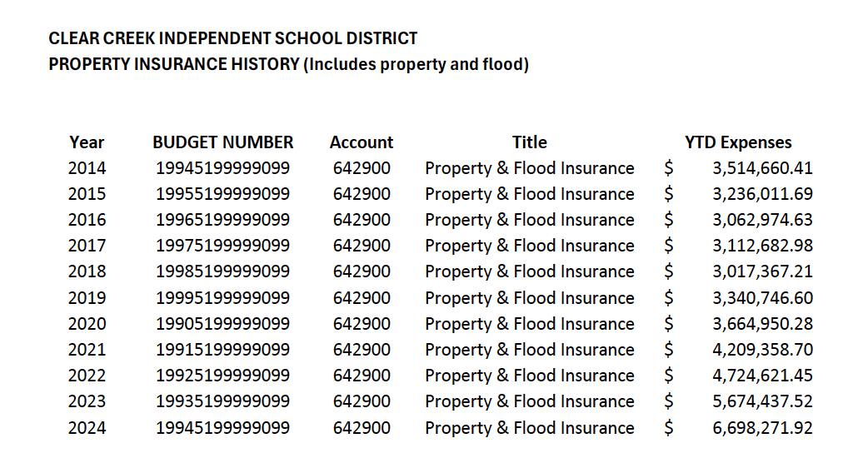Click the Title column header
Viewport: 868px width, 463px height.
[530, 142]
